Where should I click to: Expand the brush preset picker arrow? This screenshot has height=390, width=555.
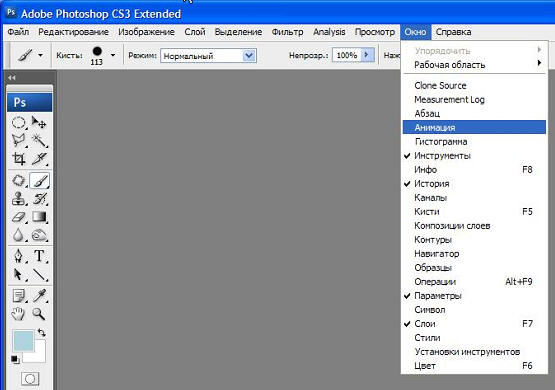tap(113, 55)
